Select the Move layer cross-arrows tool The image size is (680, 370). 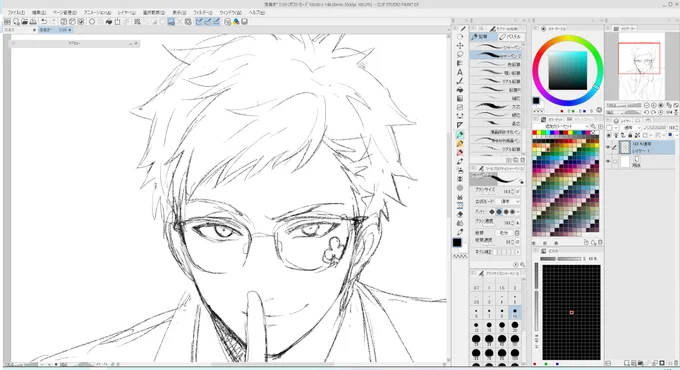click(460, 46)
